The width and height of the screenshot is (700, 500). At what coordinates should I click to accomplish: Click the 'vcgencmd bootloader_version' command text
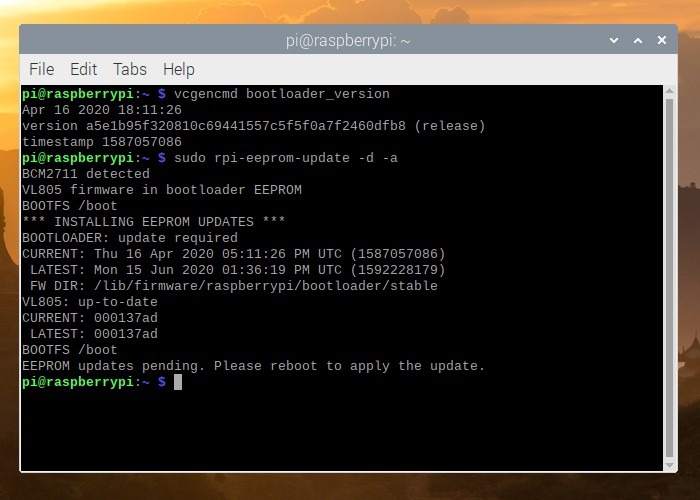[x=282, y=94]
